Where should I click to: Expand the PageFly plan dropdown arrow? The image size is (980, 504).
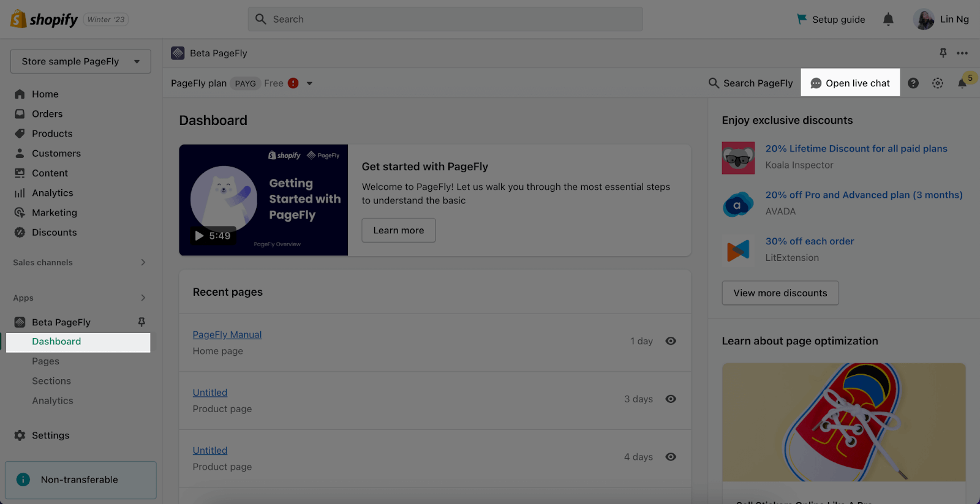tap(309, 83)
